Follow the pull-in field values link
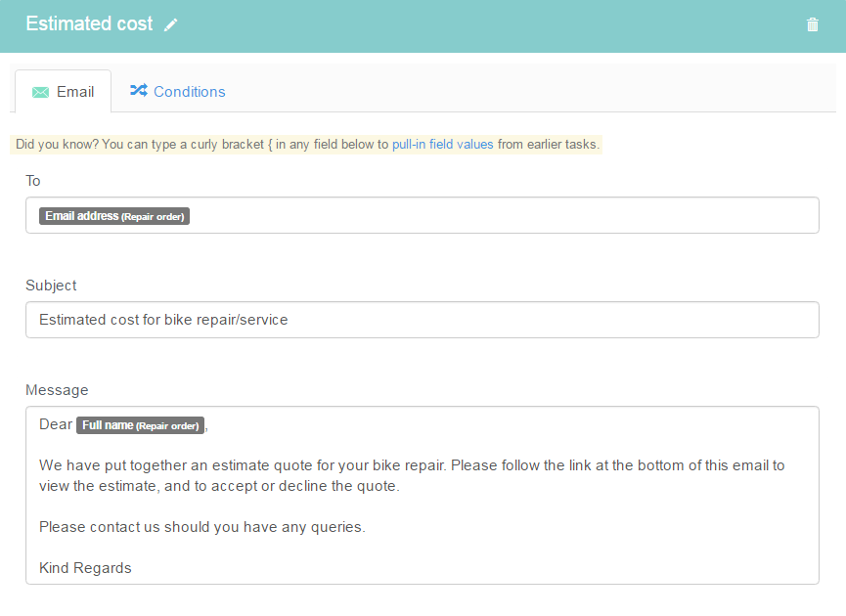Viewport: 846px width, 616px height. 442,145
